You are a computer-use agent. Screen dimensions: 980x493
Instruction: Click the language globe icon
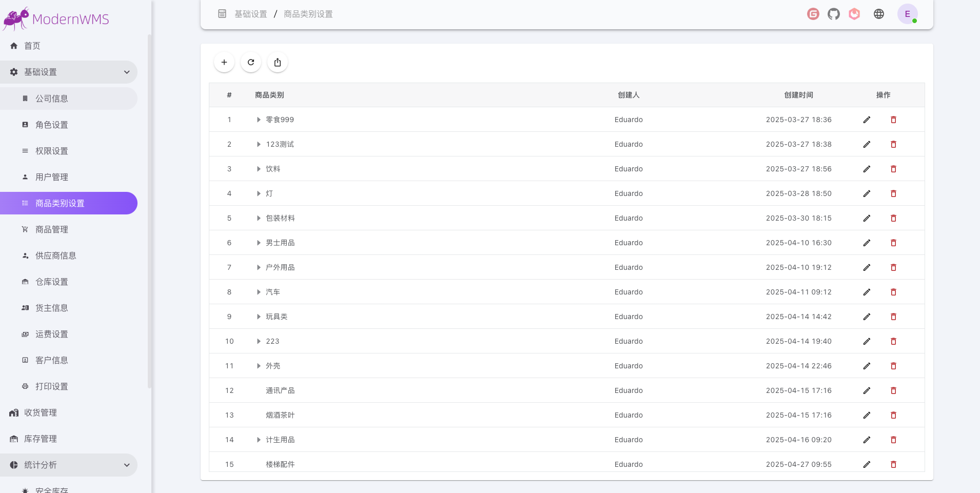click(879, 14)
